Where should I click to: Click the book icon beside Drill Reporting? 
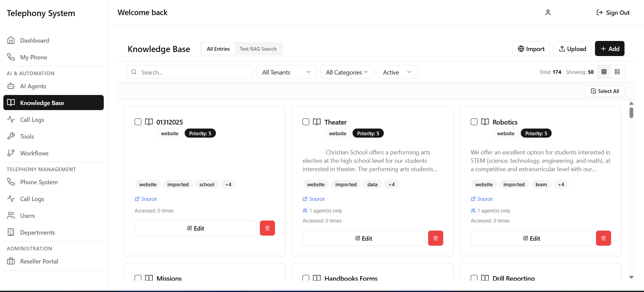[485, 278]
